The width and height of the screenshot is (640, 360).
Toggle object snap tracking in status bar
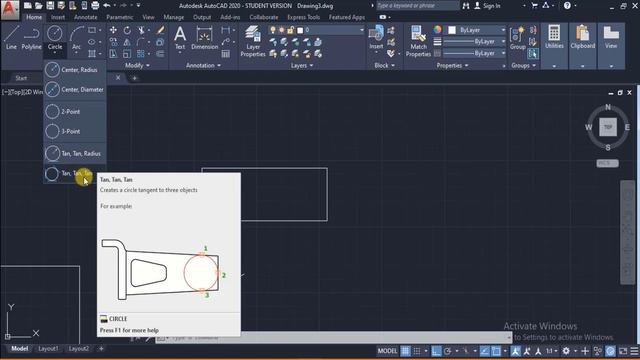click(485, 351)
